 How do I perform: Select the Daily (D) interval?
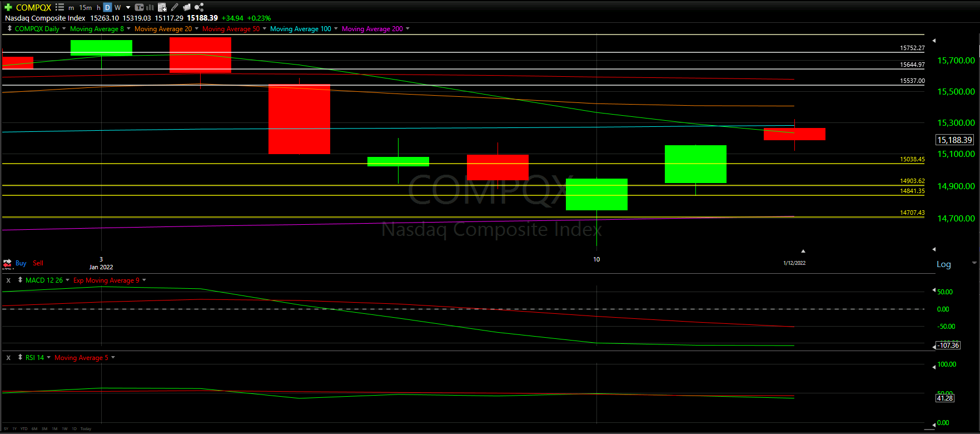tap(107, 7)
